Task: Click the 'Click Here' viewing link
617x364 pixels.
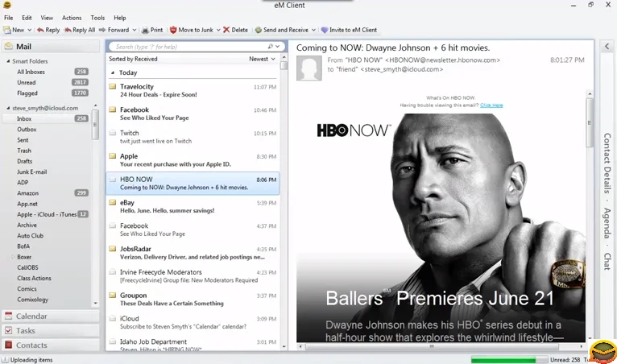Action: tap(491, 105)
